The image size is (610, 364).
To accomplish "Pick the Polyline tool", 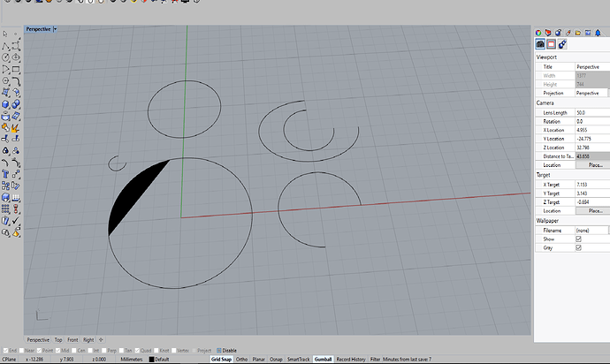I will [x=5, y=46].
